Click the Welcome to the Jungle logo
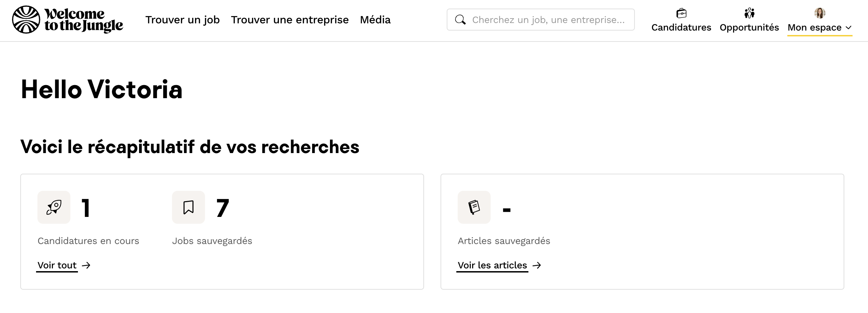Viewport: 868px width, 313px height. (68, 20)
